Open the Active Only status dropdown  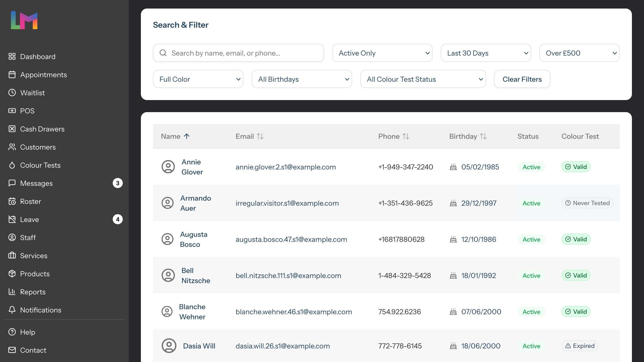click(382, 53)
